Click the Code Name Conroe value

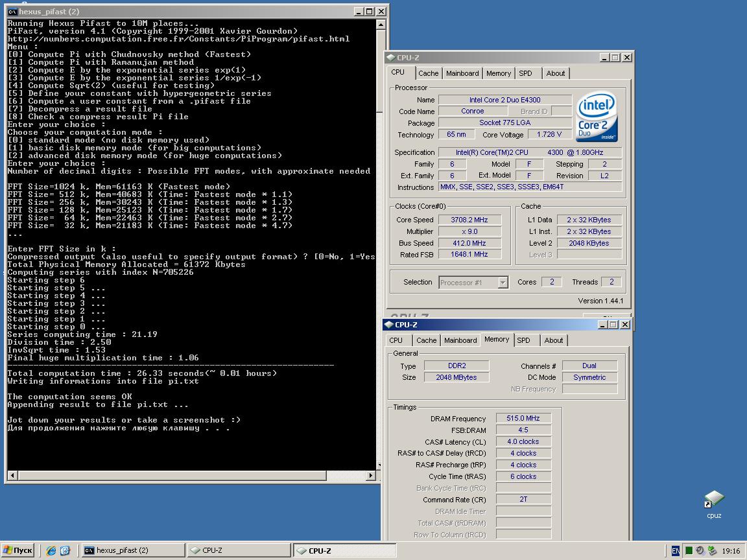click(473, 111)
